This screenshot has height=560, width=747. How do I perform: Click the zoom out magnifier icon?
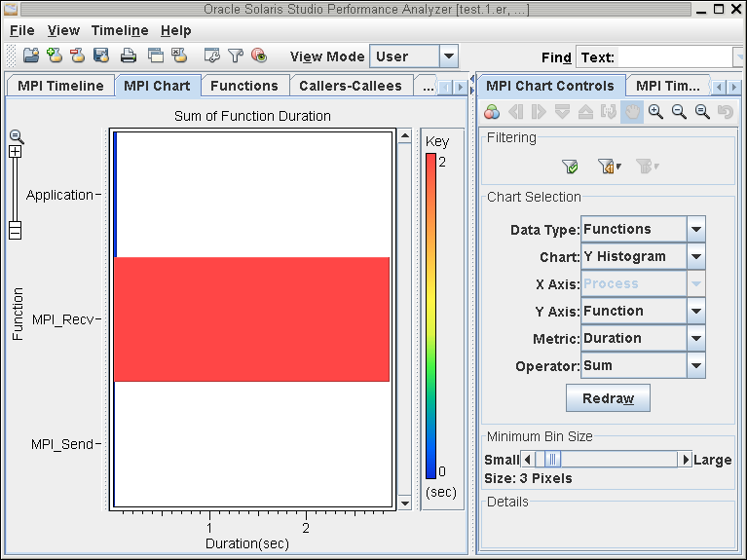(679, 112)
